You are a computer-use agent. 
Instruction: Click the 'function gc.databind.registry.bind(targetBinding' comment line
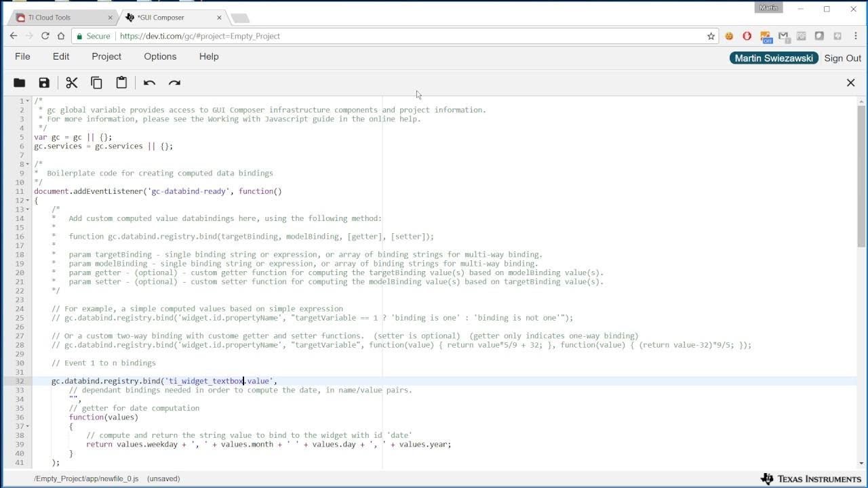251,237
